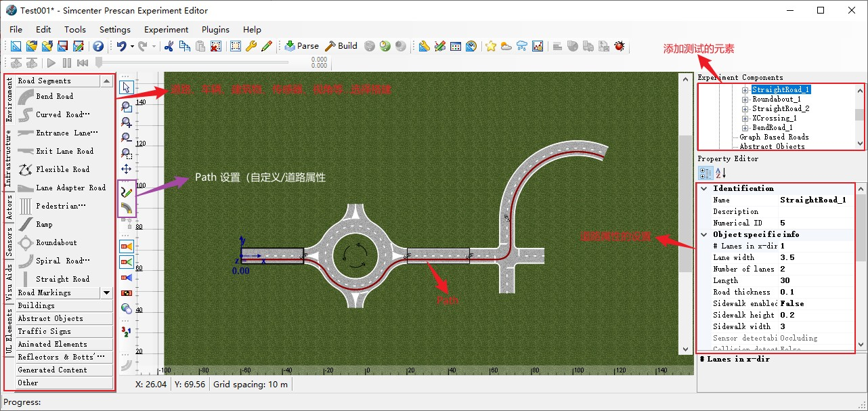The height and width of the screenshot is (411, 868).
Task: Click the green pencil edit icon
Action: click(x=267, y=46)
